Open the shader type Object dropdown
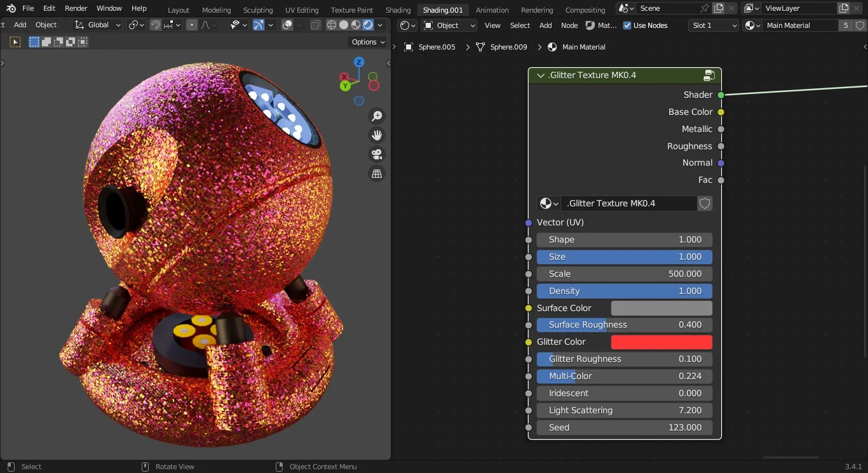Image resolution: width=868 pixels, height=473 pixels. point(449,25)
